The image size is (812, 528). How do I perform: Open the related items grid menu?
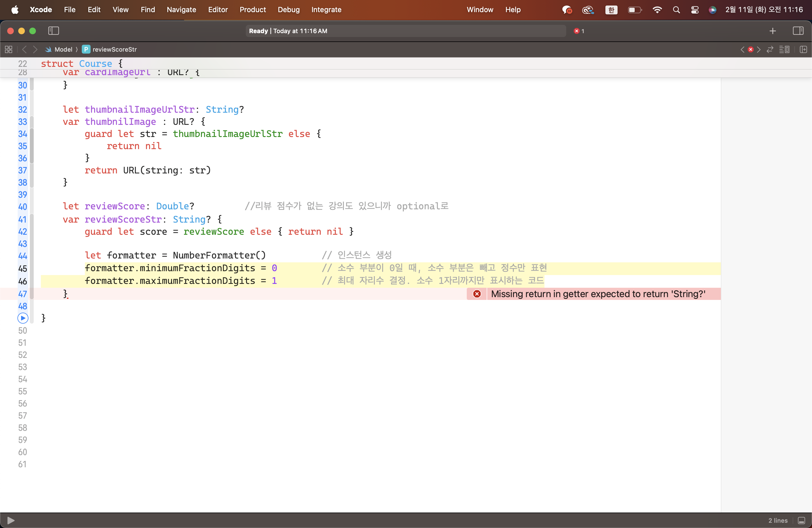coord(9,49)
